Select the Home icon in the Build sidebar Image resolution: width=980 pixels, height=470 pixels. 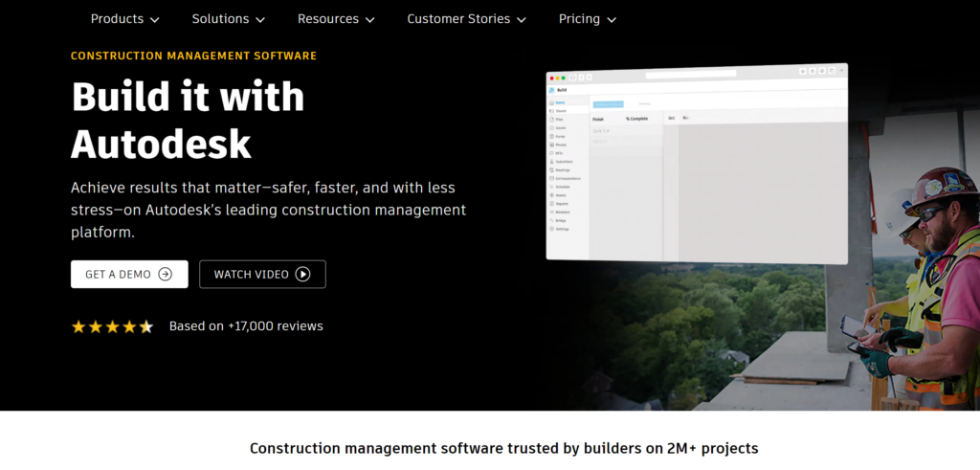point(552,101)
